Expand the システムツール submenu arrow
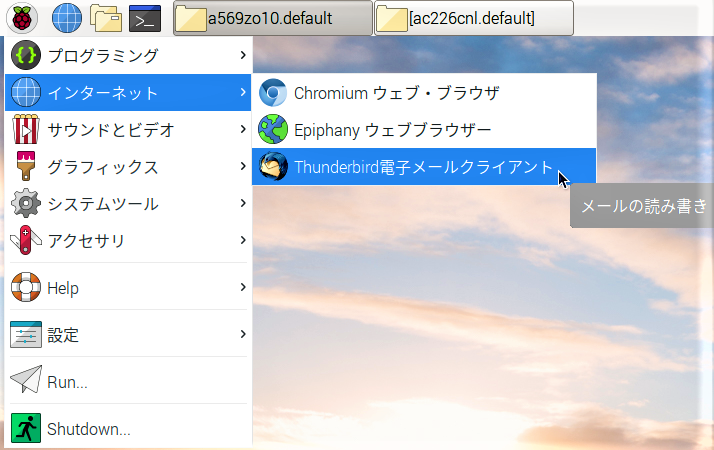The height and width of the screenshot is (450, 714). coord(243,203)
